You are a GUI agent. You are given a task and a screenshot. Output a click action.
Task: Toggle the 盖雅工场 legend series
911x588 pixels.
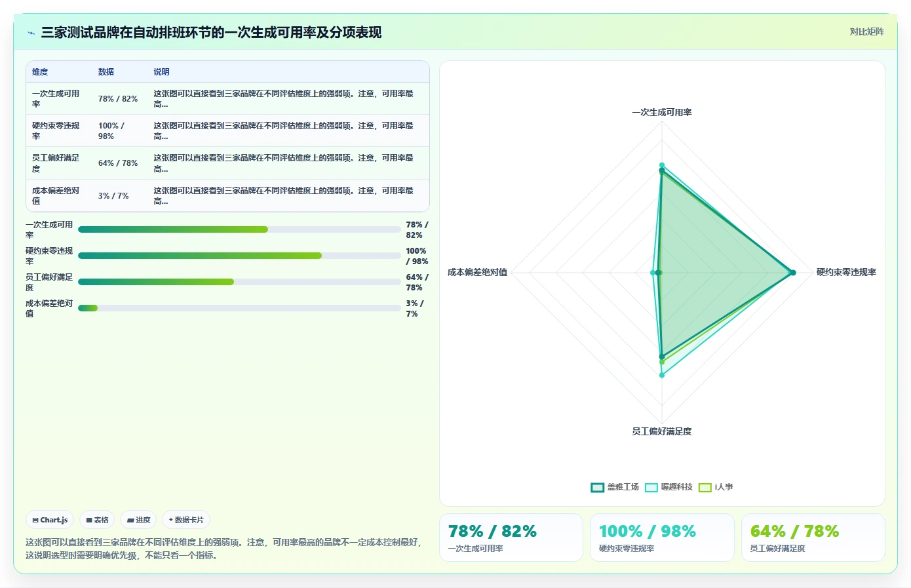click(x=615, y=487)
